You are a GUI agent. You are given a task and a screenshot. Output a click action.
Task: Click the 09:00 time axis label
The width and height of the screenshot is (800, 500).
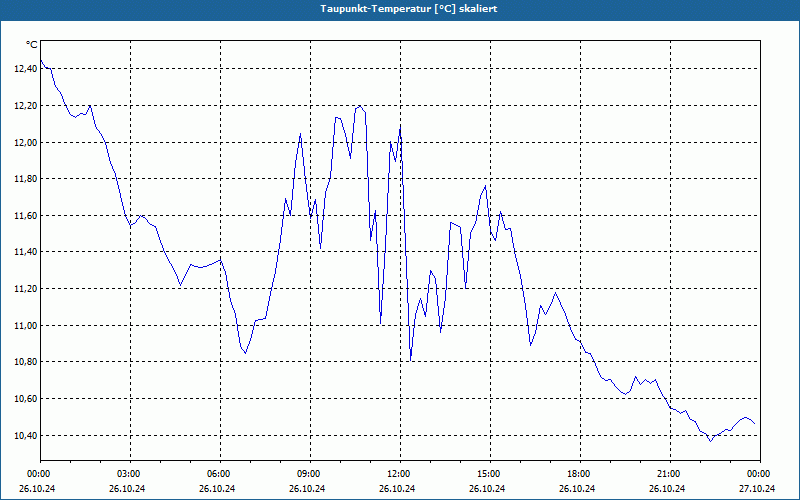pyautogui.click(x=310, y=474)
